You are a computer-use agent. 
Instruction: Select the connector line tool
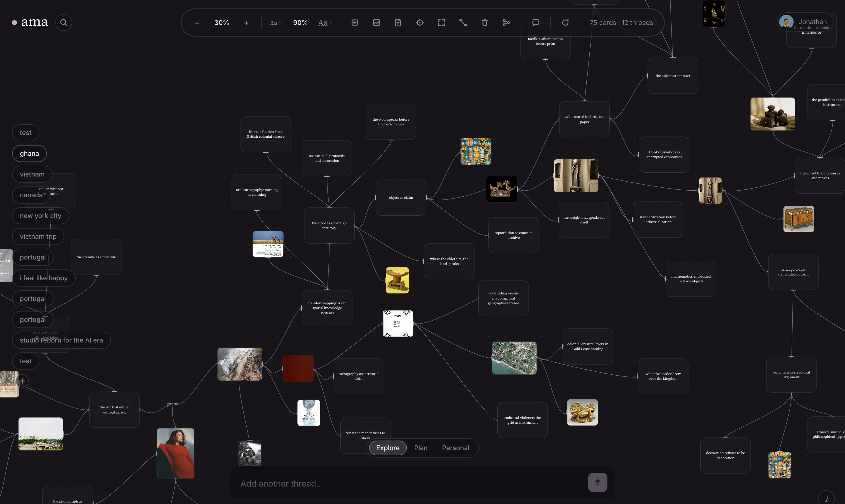463,23
